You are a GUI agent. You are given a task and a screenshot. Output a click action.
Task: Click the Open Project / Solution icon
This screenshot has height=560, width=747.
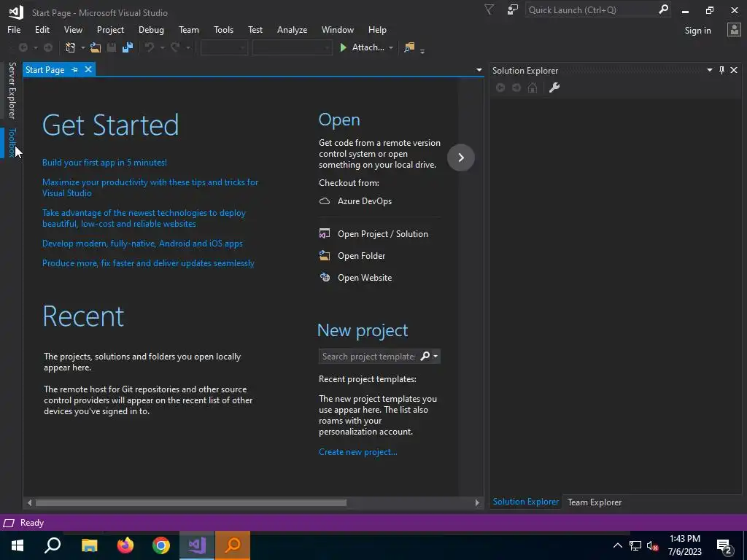click(325, 234)
